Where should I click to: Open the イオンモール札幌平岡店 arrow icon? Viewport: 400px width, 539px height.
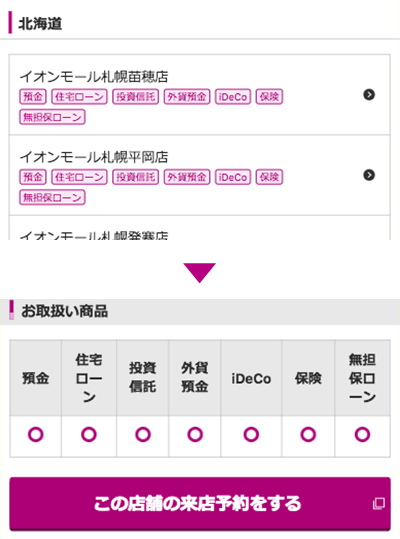click(x=369, y=175)
